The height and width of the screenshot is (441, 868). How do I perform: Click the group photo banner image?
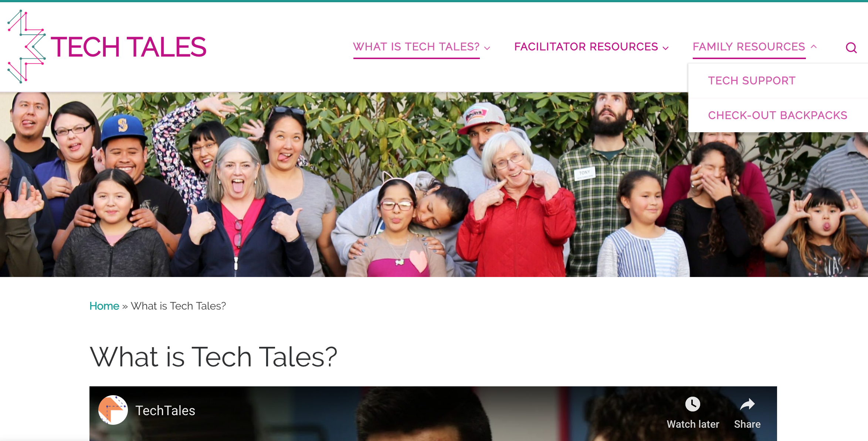click(344, 185)
